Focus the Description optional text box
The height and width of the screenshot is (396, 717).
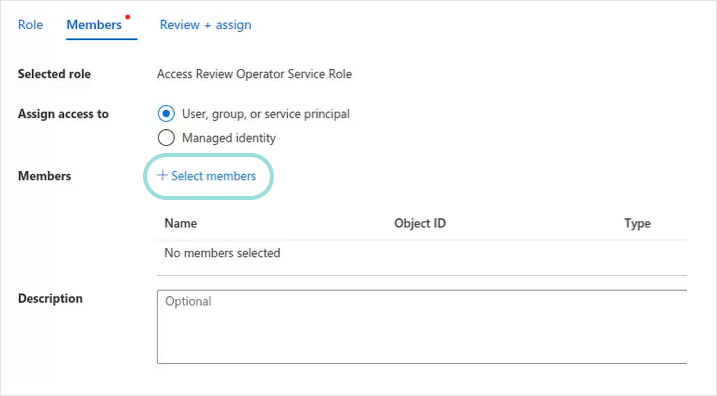click(422, 326)
